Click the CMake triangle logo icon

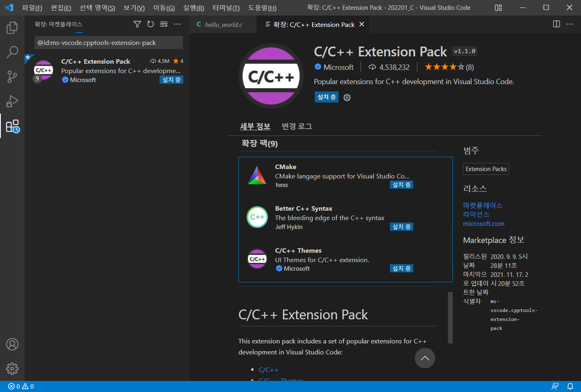click(x=257, y=176)
